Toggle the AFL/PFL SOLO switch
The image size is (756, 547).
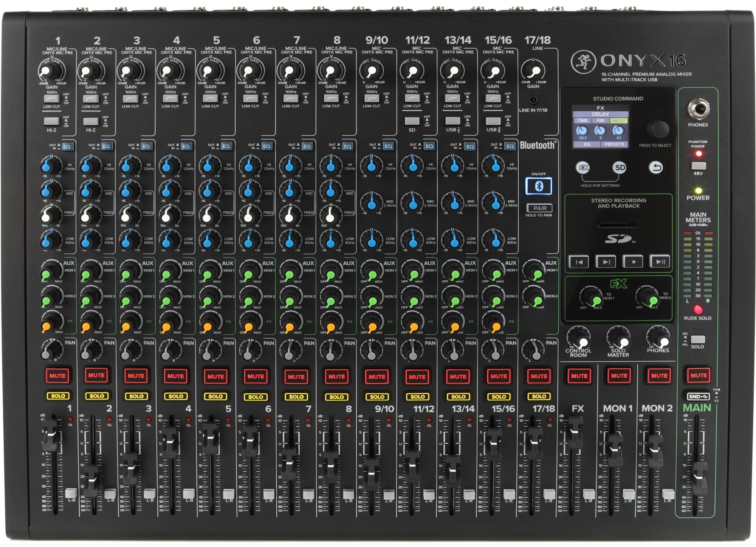point(697,339)
